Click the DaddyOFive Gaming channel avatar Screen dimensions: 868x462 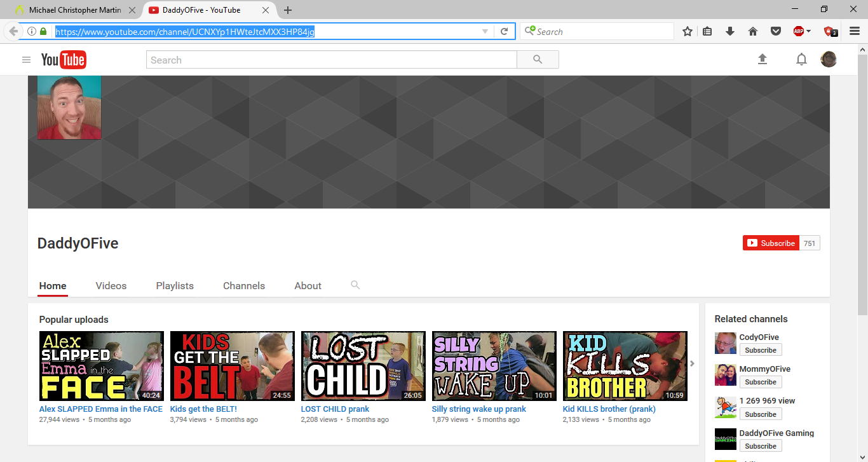tap(726, 439)
